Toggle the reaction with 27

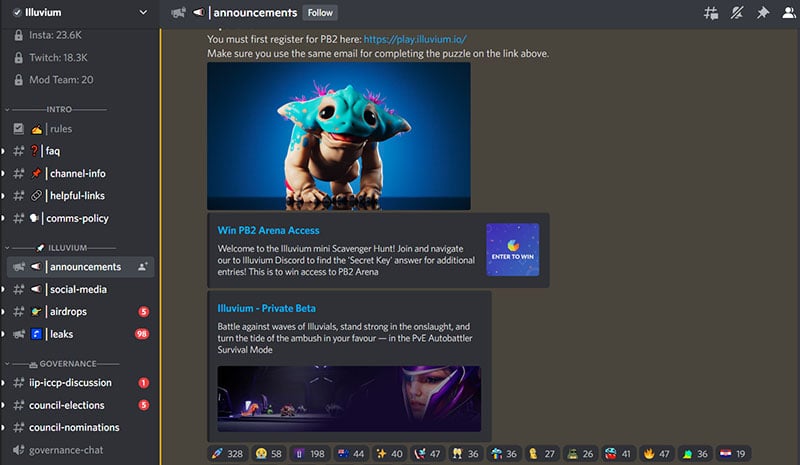tap(542, 454)
